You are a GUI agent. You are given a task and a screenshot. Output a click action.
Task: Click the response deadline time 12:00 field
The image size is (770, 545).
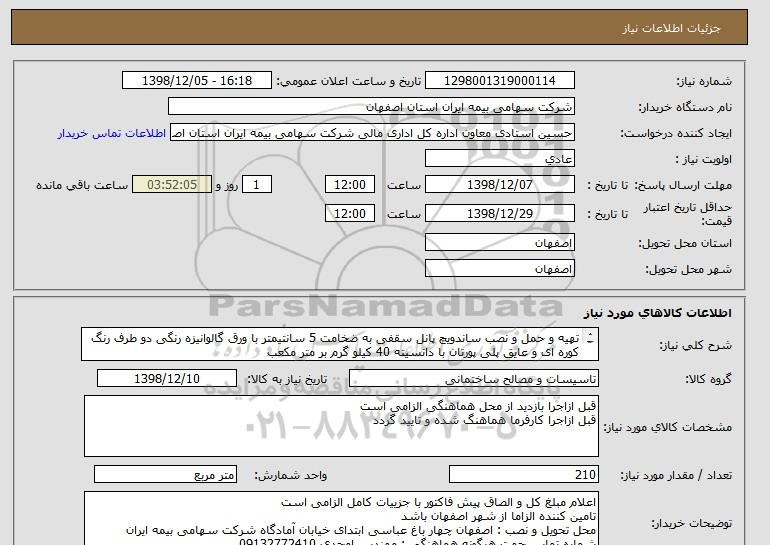click(350, 185)
